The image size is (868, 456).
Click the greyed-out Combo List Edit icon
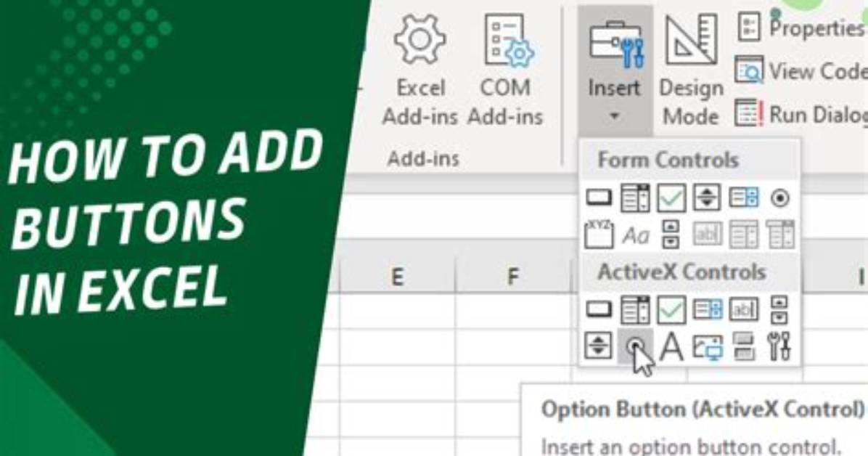(x=743, y=235)
